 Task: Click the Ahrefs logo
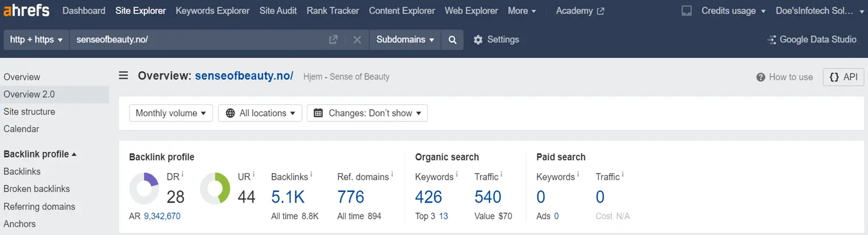point(27,10)
